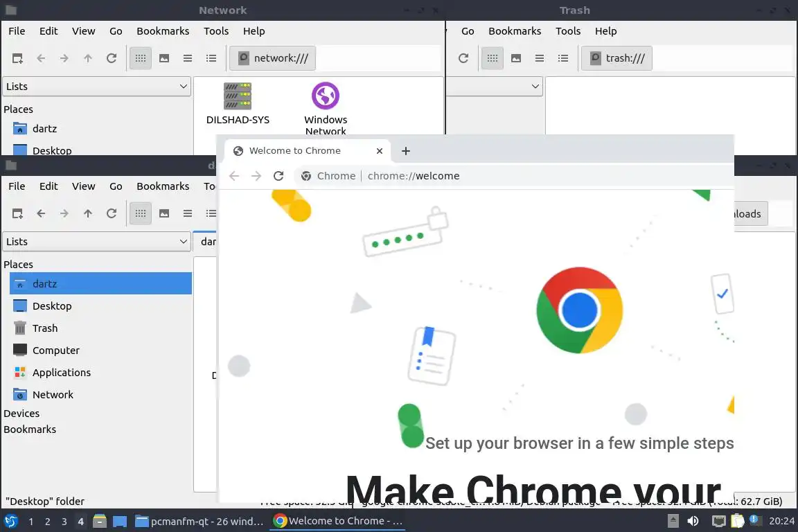Switch Trash window to thumbnail view

tap(516, 58)
